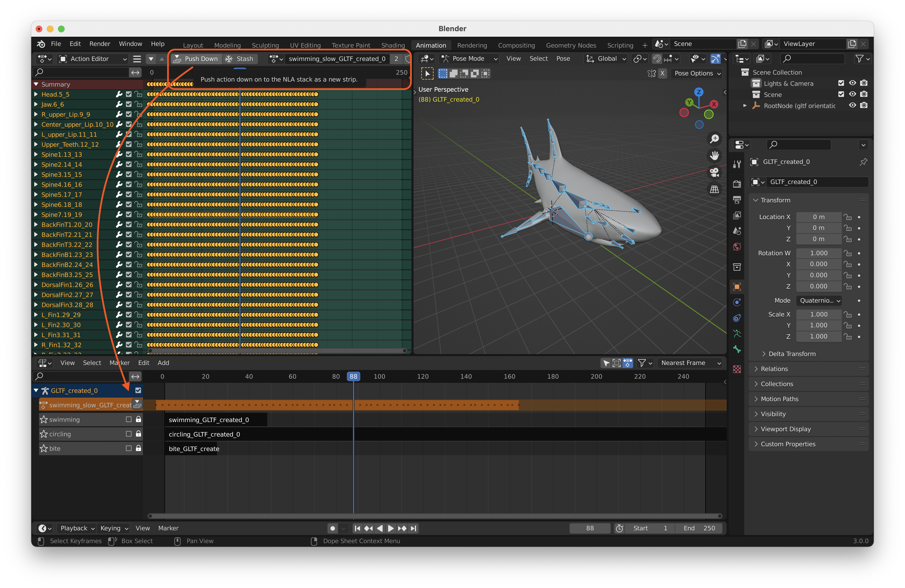Toggle the circling track mute checkbox

(x=128, y=434)
